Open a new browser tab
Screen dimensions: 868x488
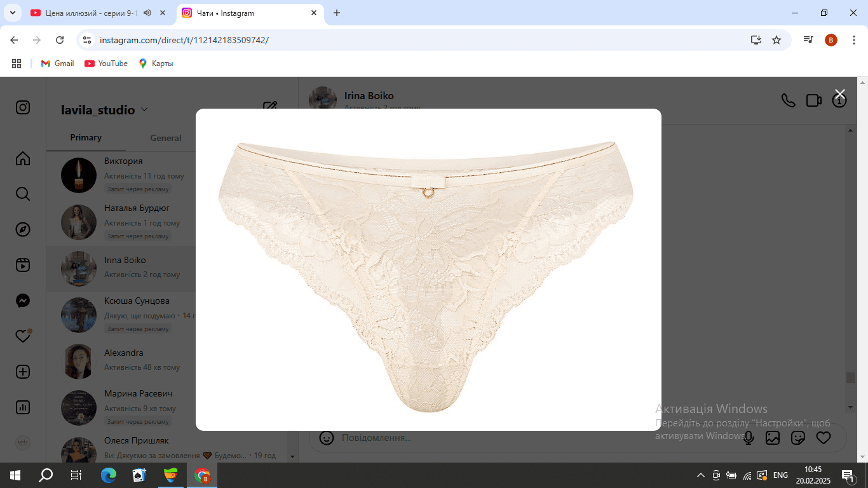point(337,13)
